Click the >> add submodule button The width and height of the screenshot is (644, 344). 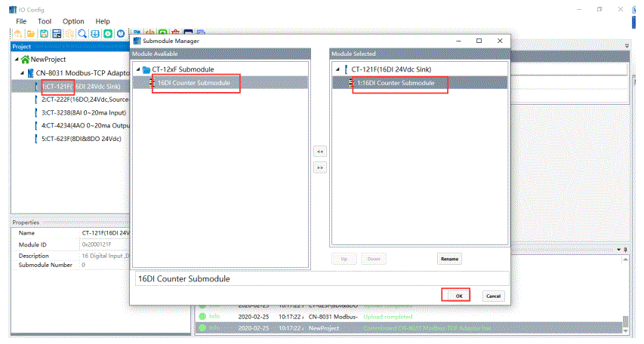(320, 167)
